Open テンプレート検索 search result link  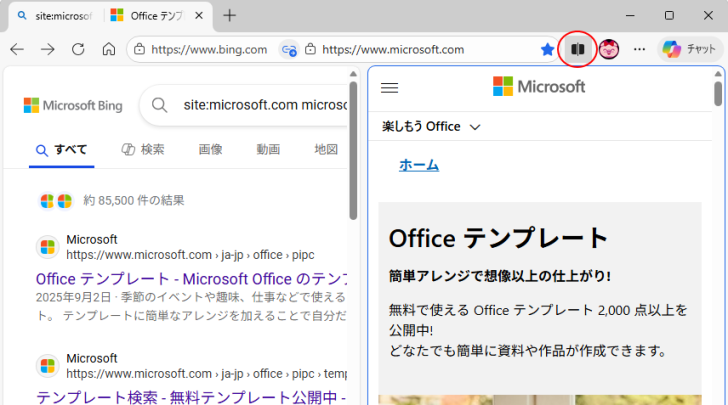pyautogui.click(x=191, y=398)
